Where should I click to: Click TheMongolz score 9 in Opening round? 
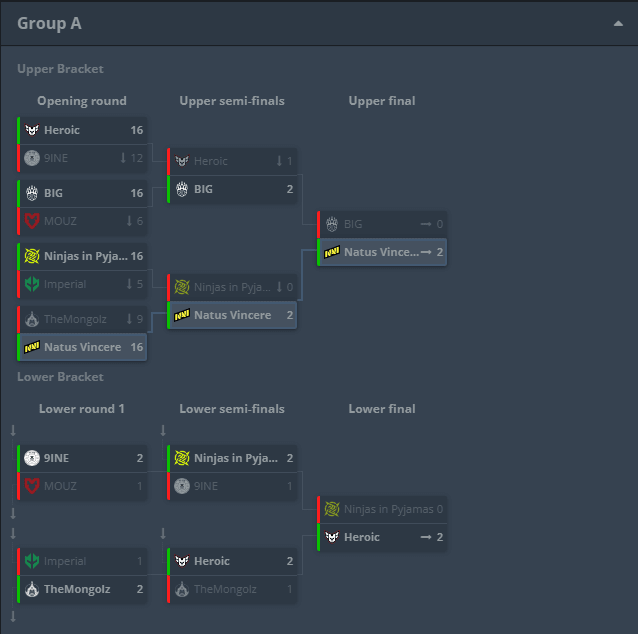click(140, 319)
